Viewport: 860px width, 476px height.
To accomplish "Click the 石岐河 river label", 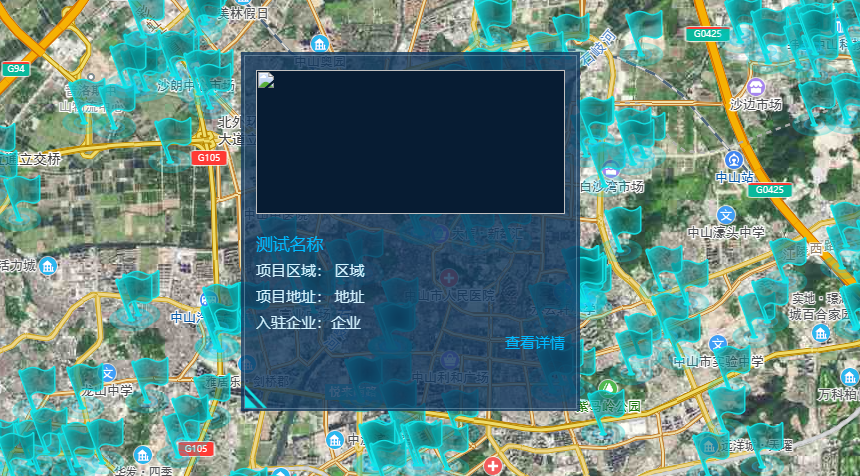I will 598,49.
